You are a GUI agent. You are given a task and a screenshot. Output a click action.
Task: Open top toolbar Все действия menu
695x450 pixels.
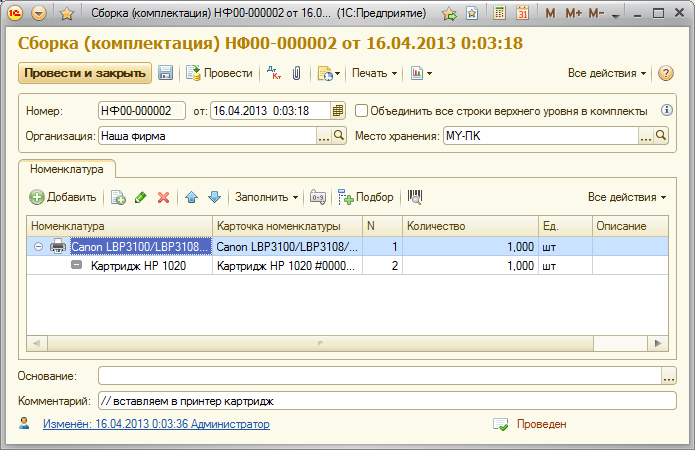tap(607, 73)
